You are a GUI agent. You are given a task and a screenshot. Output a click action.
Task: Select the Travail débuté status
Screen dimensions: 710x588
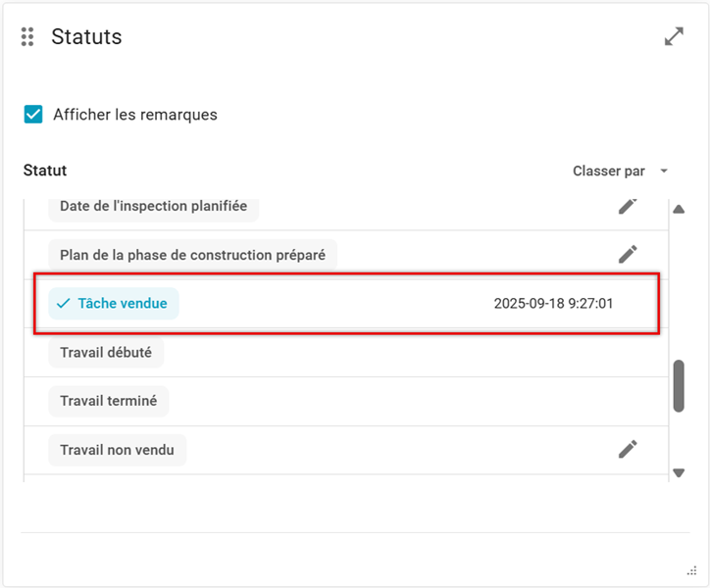coord(106,353)
